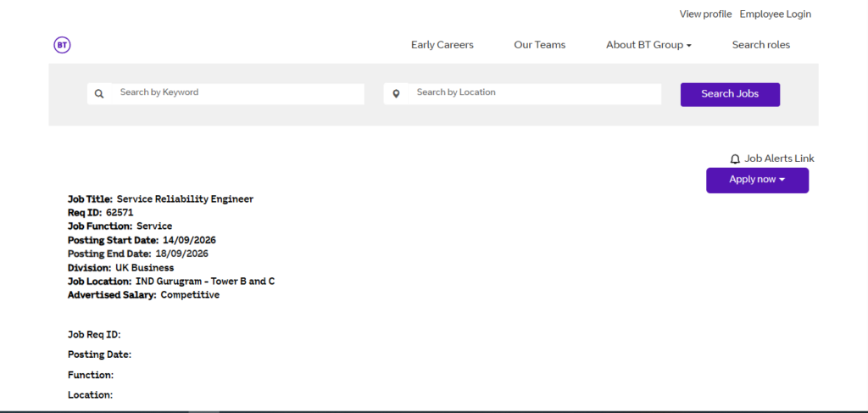Click the magnifier icon beside keyword search
The height and width of the screenshot is (413, 868).
[99, 94]
